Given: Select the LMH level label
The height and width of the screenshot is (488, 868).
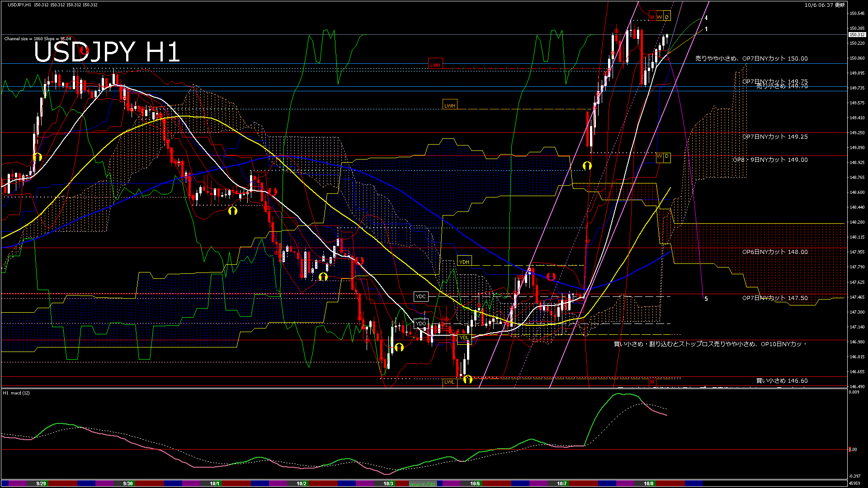Looking at the screenshot, I should click(435, 65).
